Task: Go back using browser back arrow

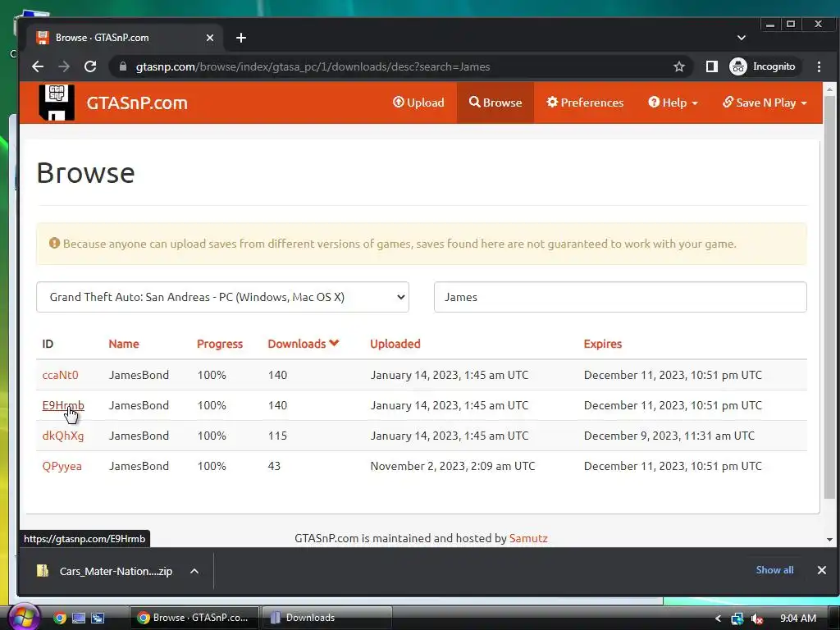Action: point(38,66)
